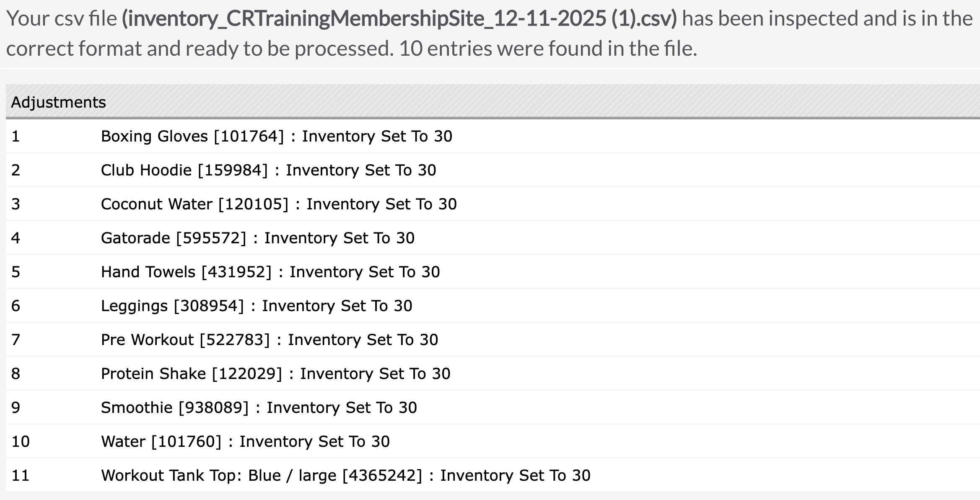Select the Hand Towels adjustment row
The width and height of the screenshot is (980, 500).
pyautogui.click(x=493, y=272)
